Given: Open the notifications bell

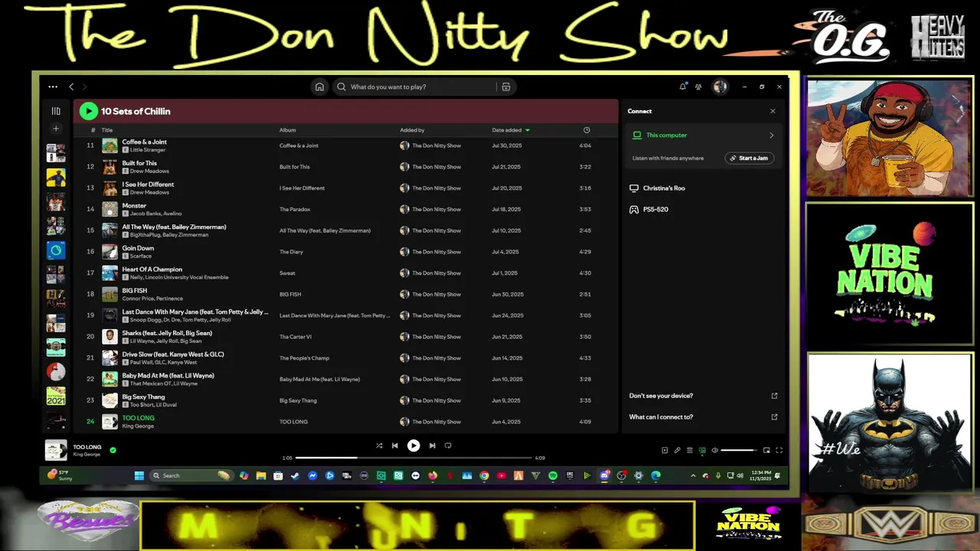Looking at the screenshot, I should [x=682, y=86].
